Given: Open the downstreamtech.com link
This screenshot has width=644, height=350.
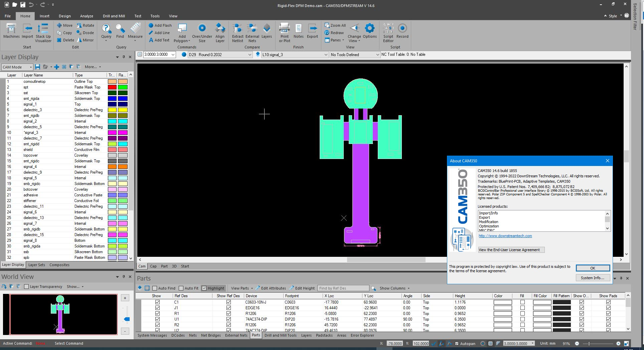Looking at the screenshot, I should pyautogui.click(x=505, y=236).
